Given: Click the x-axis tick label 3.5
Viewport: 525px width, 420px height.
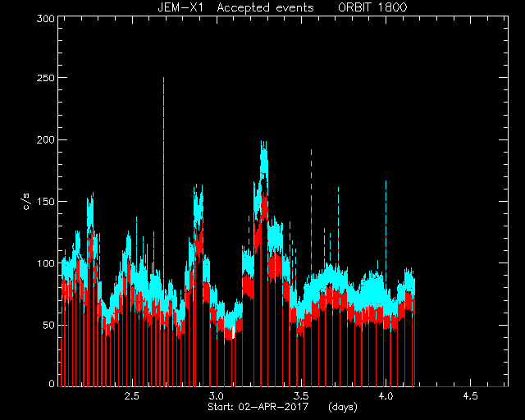Looking at the screenshot, I should coord(301,396).
